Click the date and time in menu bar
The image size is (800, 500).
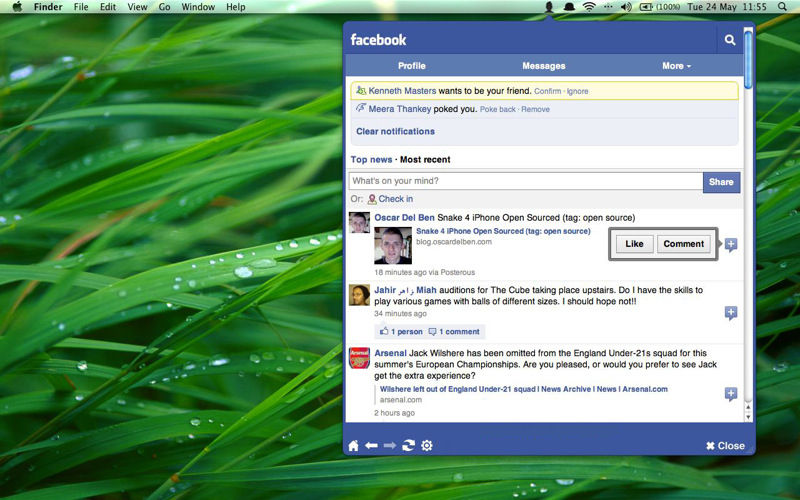[x=727, y=7]
